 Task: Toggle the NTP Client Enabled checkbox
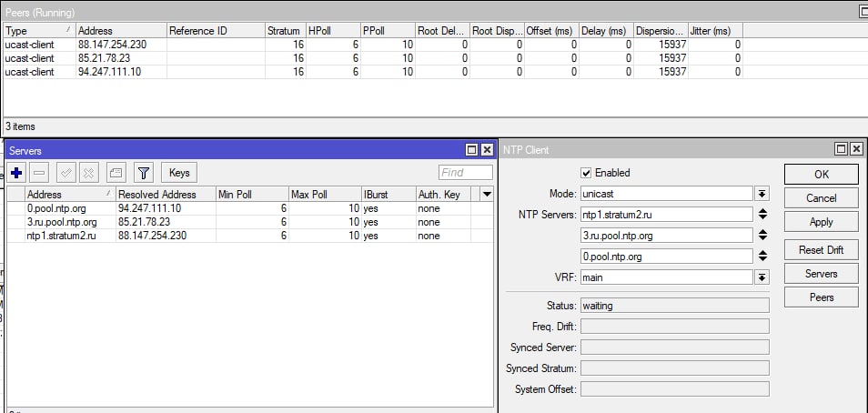pos(586,173)
